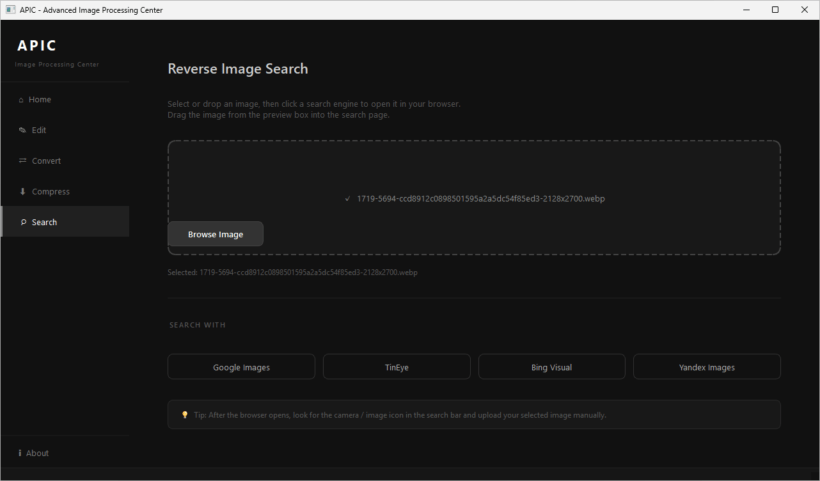The width and height of the screenshot is (820, 481).
Task: Click the SEARCH WITH label
Action: point(197,325)
